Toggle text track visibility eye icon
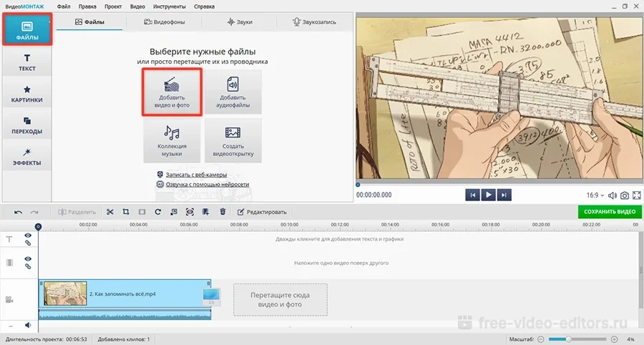The image size is (644, 345). (28, 235)
